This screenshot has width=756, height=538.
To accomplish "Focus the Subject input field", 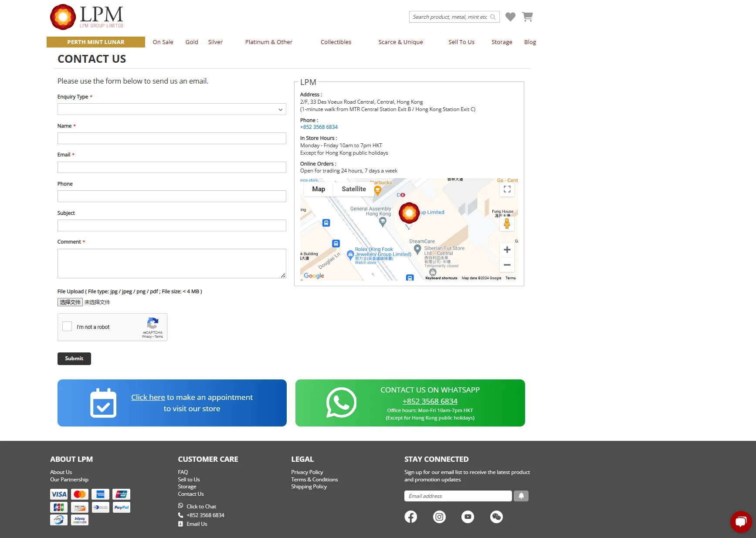I will click(x=172, y=226).
